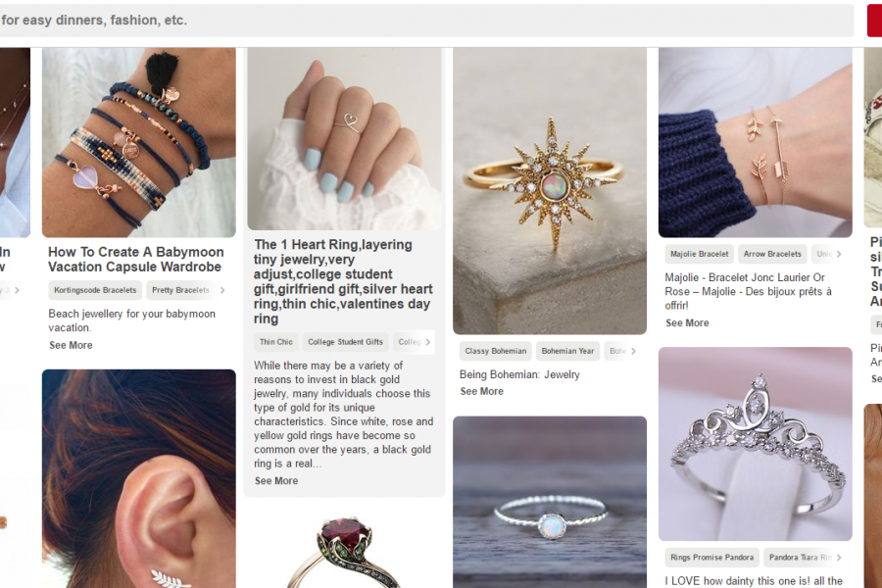Open the silver tiara ring image

pos(756,444)
